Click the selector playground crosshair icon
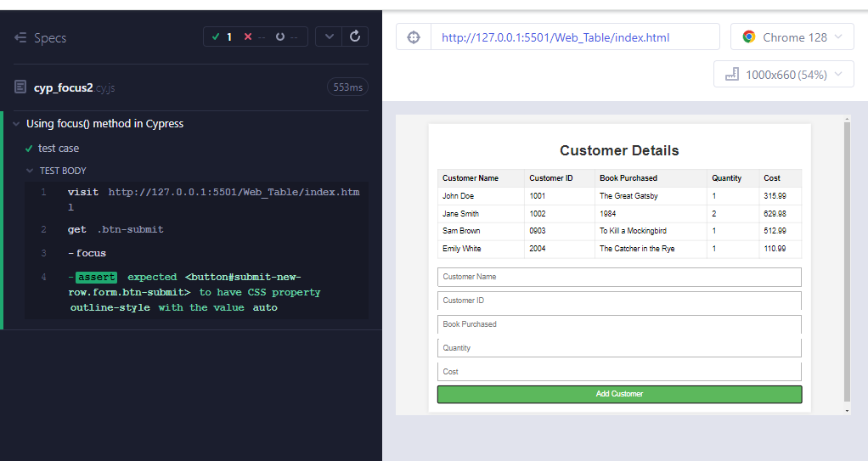 [414, 37]
